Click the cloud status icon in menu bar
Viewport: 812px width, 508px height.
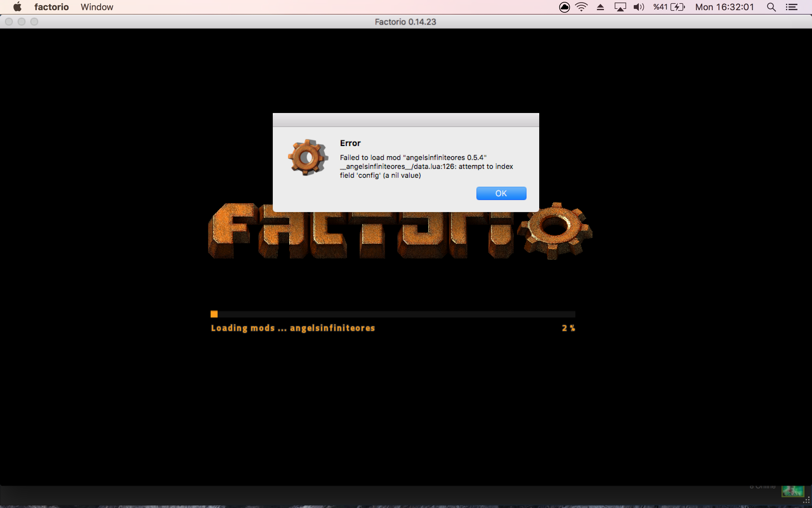pos(564,7)
